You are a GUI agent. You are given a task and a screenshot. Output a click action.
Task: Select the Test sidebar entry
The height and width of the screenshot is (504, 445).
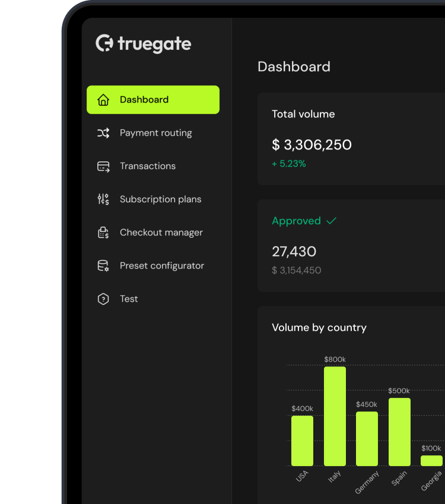pyautogui.click(x=153, y=299)
